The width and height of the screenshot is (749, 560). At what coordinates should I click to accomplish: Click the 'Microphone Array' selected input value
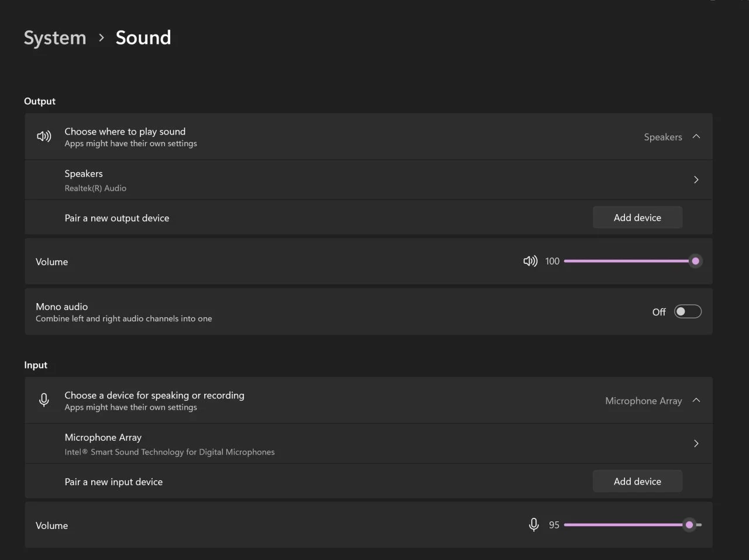click(644, 401)
